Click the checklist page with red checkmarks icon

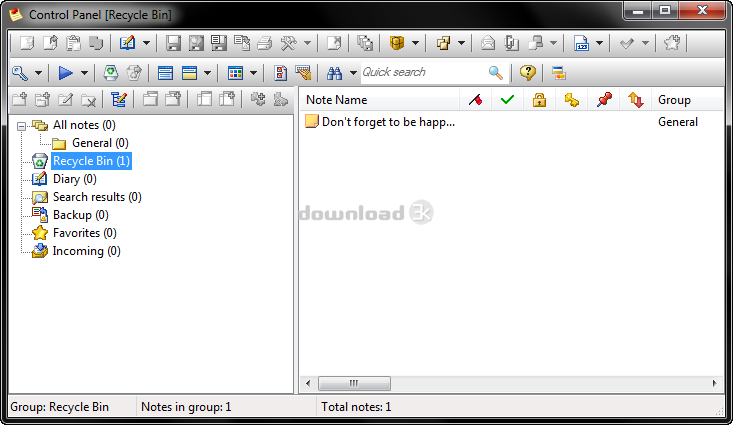click(280, 73)
